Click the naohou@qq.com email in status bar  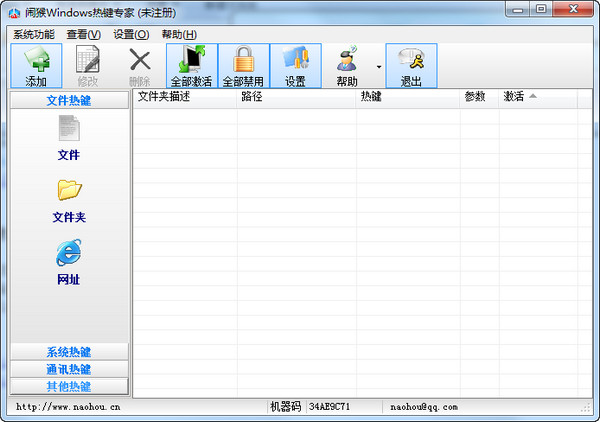[x=424, y=407]
